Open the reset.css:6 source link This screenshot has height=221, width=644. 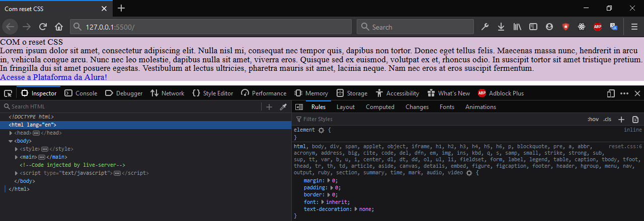[624, 146]
